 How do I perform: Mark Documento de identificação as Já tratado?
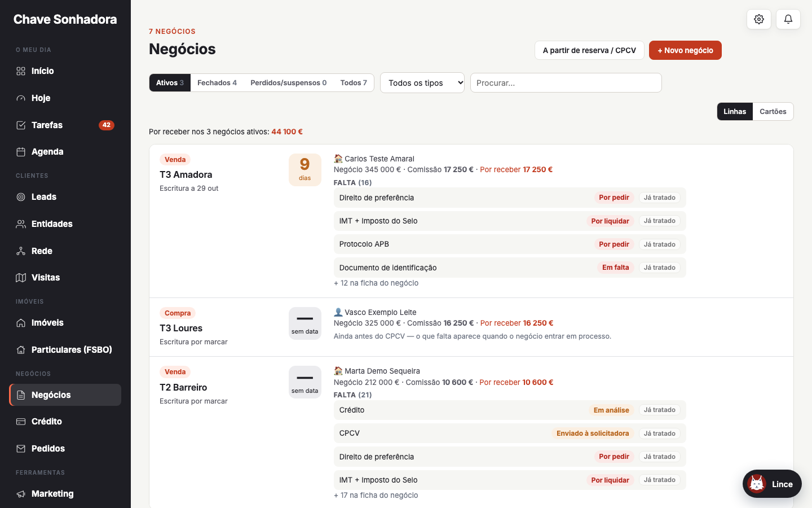[660, 268]
